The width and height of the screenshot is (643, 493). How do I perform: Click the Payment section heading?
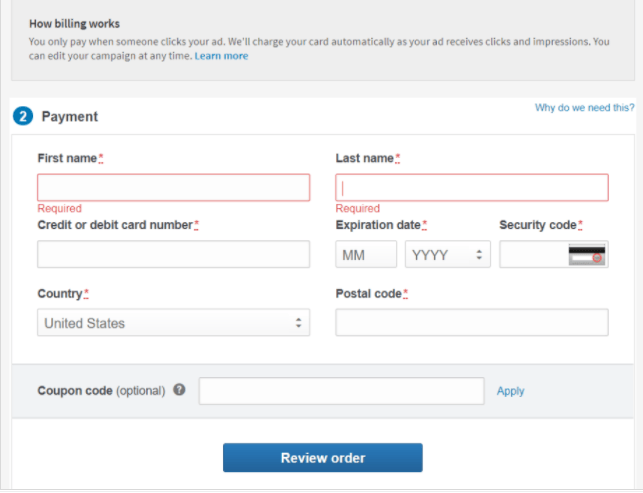(69, 116)
